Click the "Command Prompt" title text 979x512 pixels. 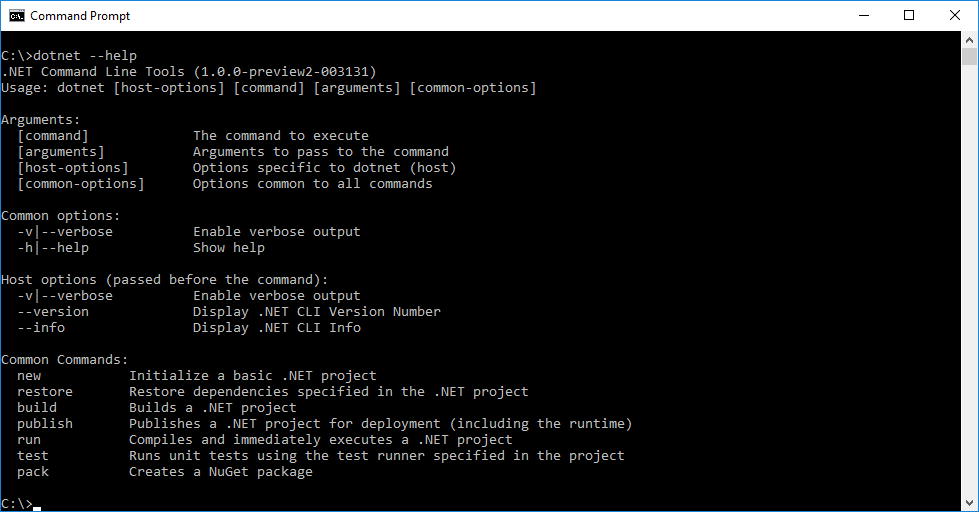click(80, 16)
